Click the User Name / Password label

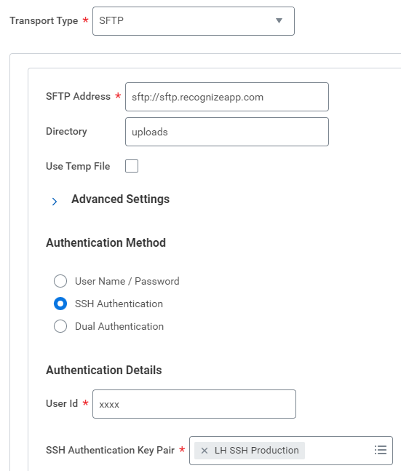click(127, 281)
